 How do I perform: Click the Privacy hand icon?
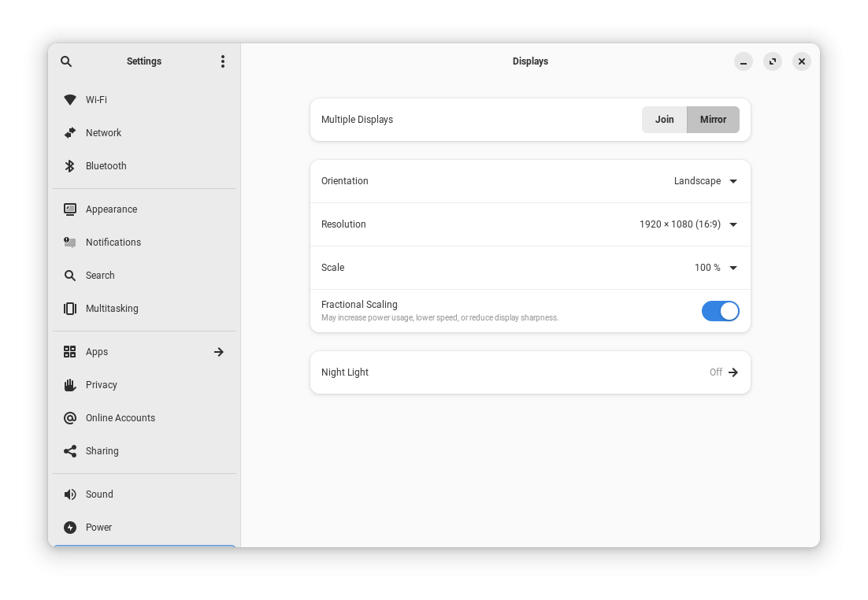70,385
